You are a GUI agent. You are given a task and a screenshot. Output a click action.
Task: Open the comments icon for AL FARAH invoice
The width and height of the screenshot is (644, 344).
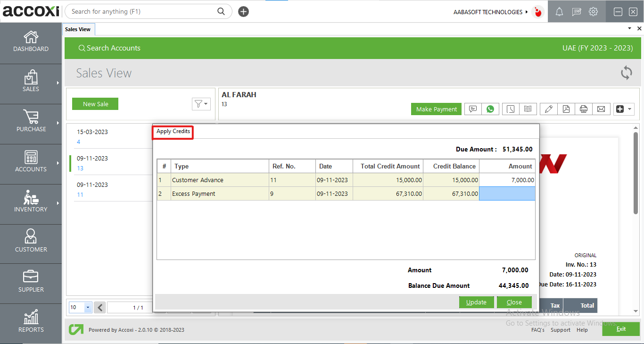(x=472, y=109)
